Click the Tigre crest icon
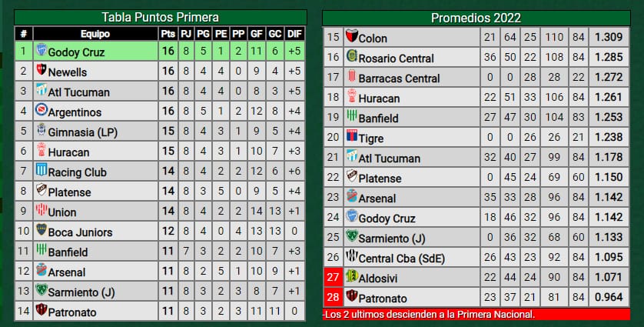644x327 pixels. [351, 135]
